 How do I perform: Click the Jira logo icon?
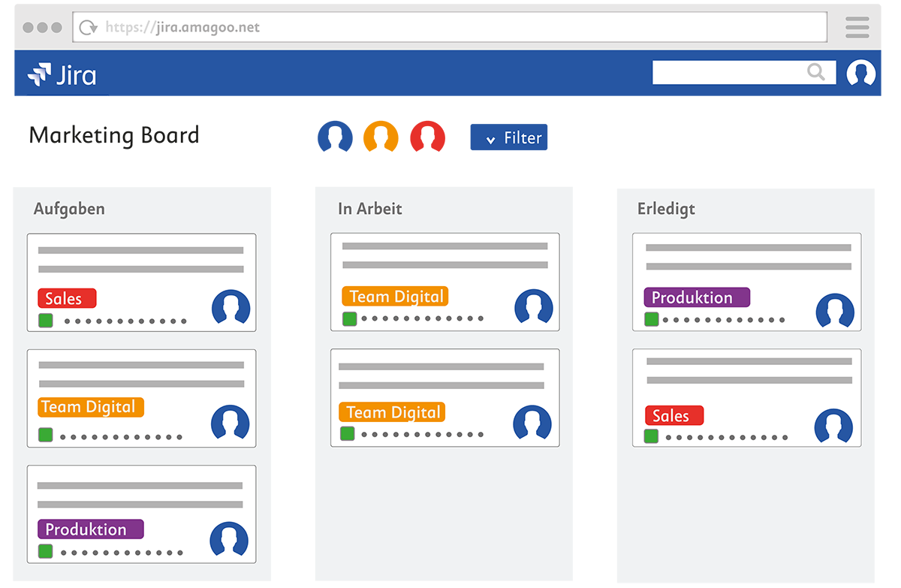tap(39, 74)
